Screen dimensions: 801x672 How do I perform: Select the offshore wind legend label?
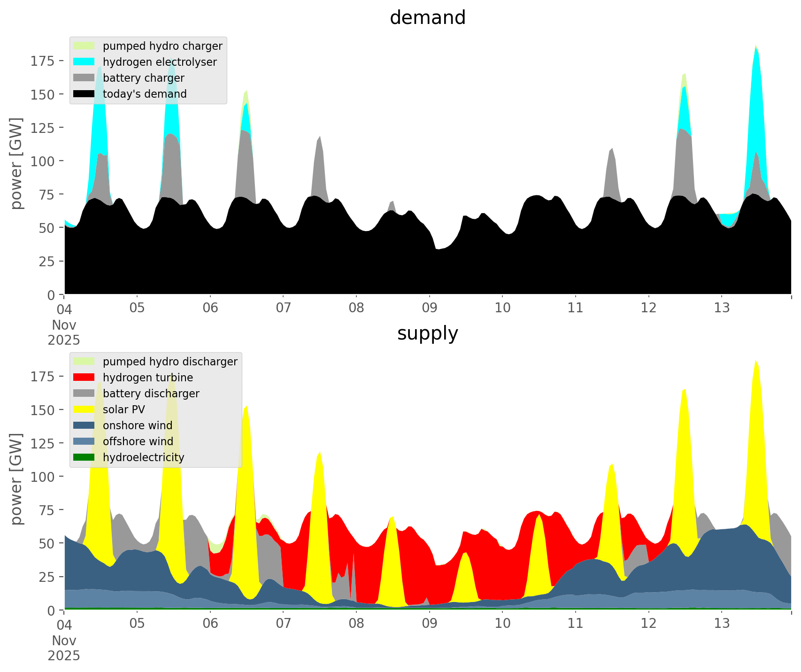[138, 441]
